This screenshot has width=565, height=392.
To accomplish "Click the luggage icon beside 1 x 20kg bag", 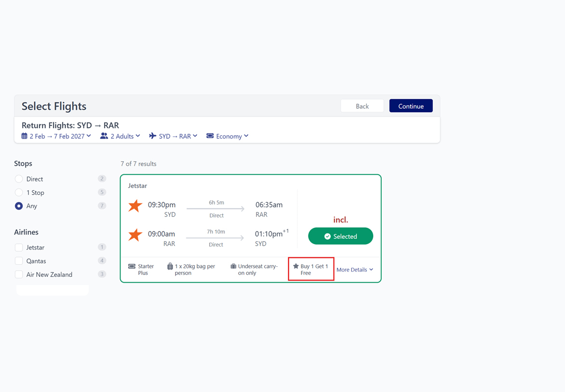I will [170, 266].
